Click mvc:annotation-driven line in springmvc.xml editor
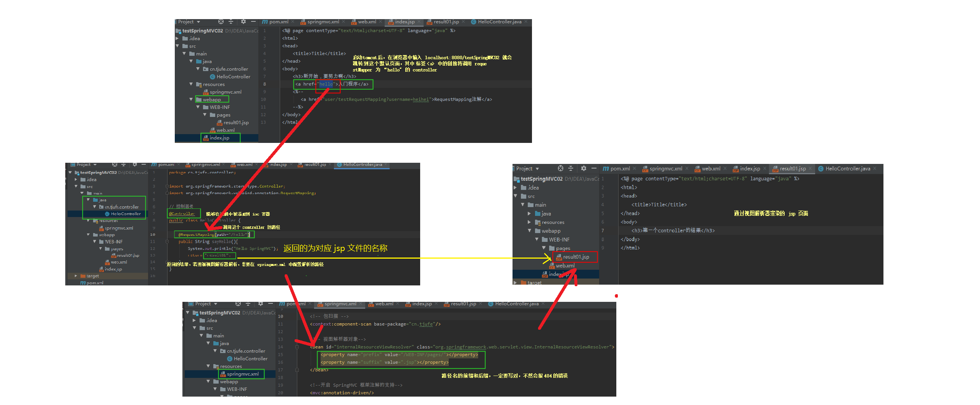980x405 pixels. 342,393
